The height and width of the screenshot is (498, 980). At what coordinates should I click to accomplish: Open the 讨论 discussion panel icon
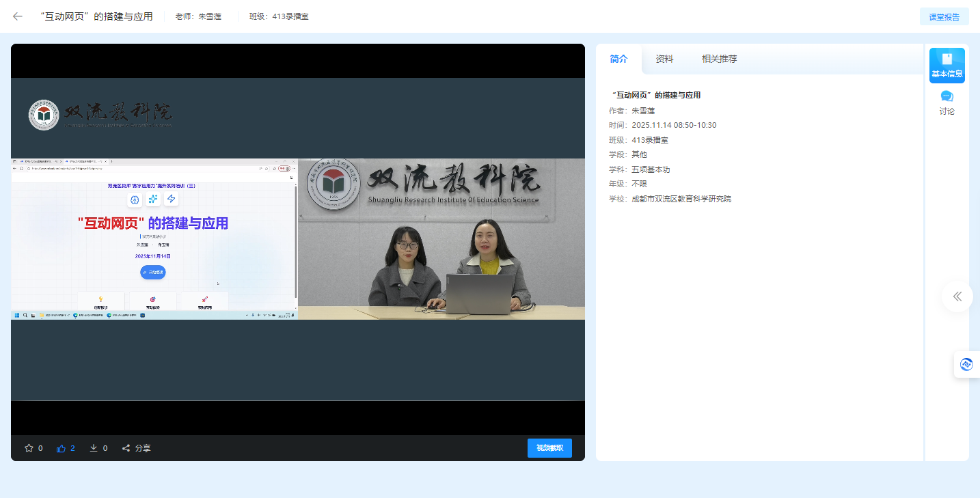[x=947, y=102]
